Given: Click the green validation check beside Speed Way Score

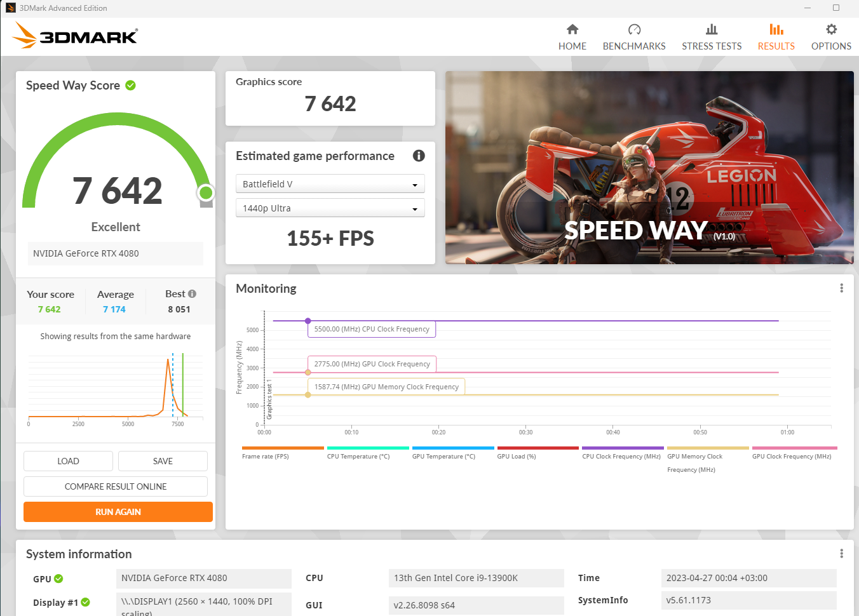Looking at the screenshot, I should tap(130, 85).
